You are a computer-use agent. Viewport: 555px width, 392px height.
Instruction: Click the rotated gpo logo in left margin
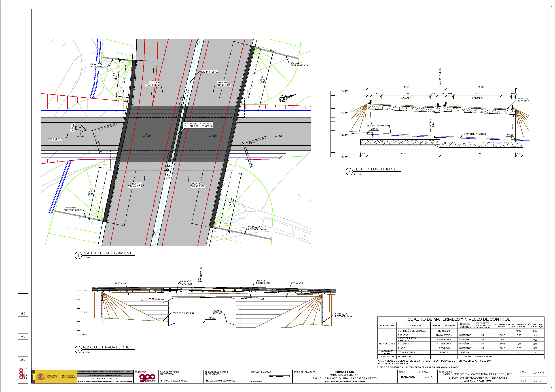(21, 374)
